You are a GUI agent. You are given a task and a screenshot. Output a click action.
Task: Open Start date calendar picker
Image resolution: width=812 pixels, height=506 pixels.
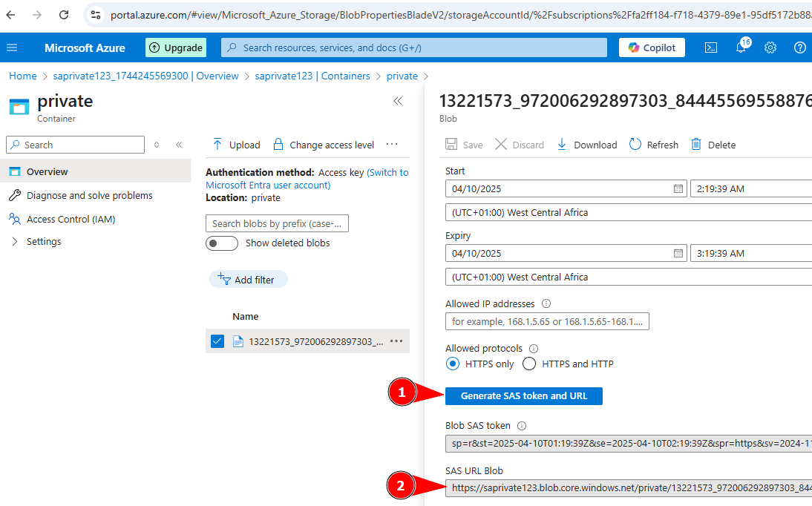(678, 189)
